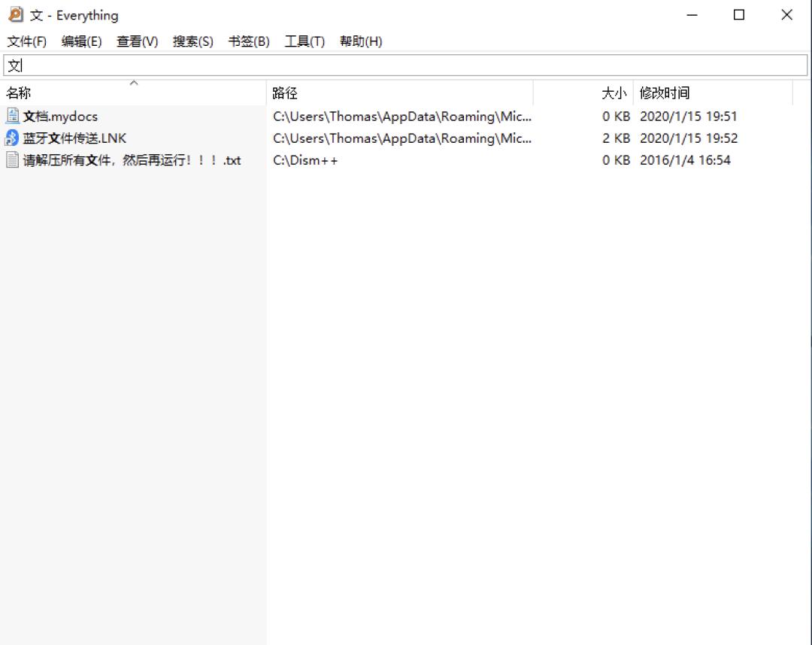
Task: Minimize the Everything window
Action: 692,15
